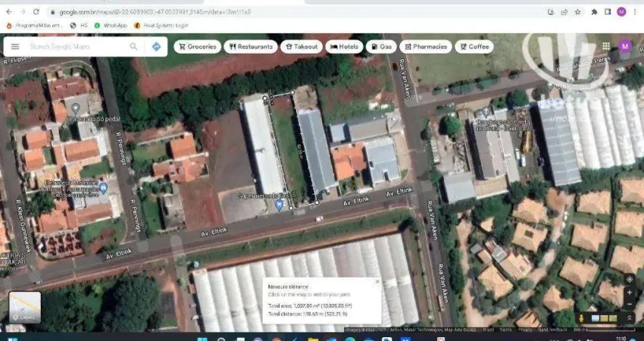Filter map by Groceries
This screenshot has height=341, width=644.
[x=197, y=46]
